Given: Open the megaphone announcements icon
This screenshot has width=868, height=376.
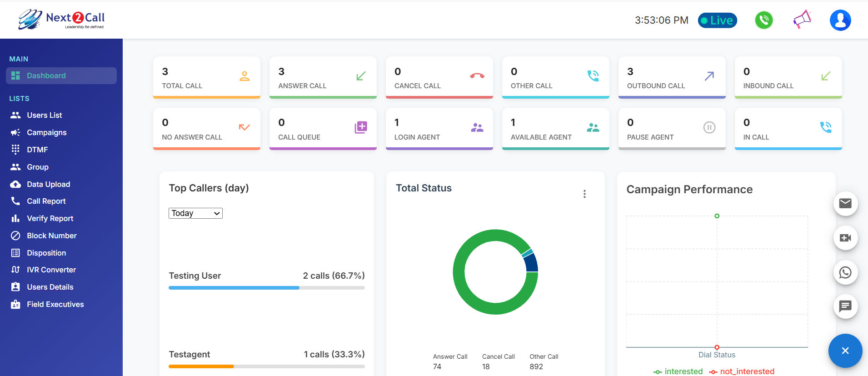Looking at the screenshot, I should [x=802, y=20].
